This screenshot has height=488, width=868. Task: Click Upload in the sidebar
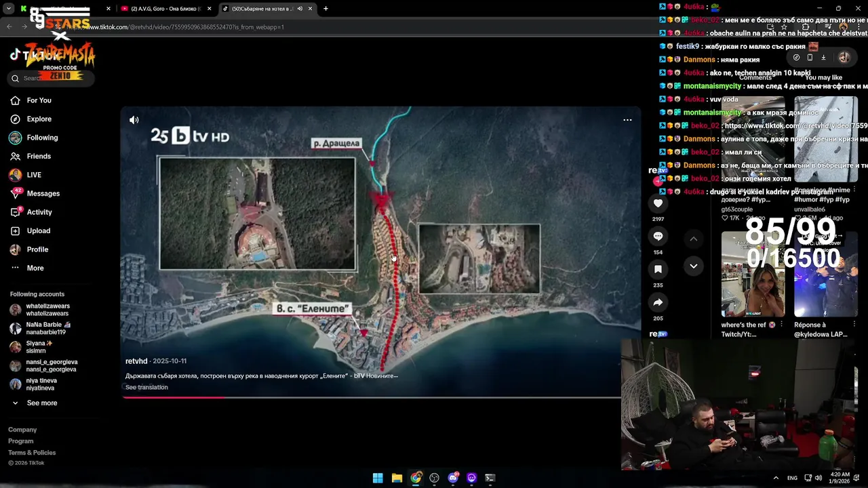[x=31, y=230]
